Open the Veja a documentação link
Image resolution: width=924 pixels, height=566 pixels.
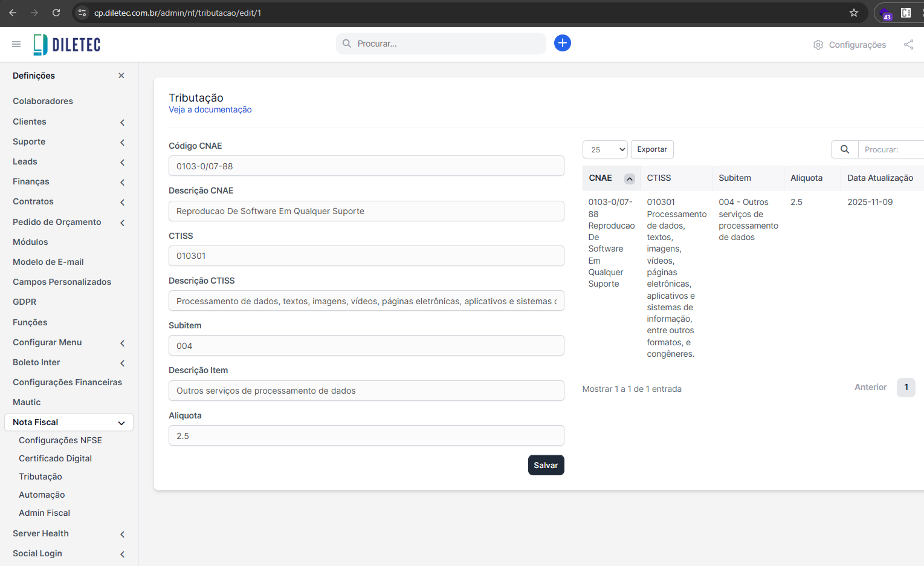(x=210, y=109)
